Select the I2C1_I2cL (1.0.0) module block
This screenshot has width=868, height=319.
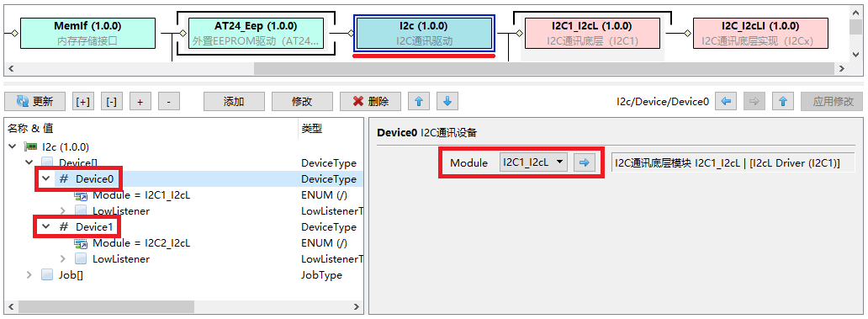coord(592,33)
